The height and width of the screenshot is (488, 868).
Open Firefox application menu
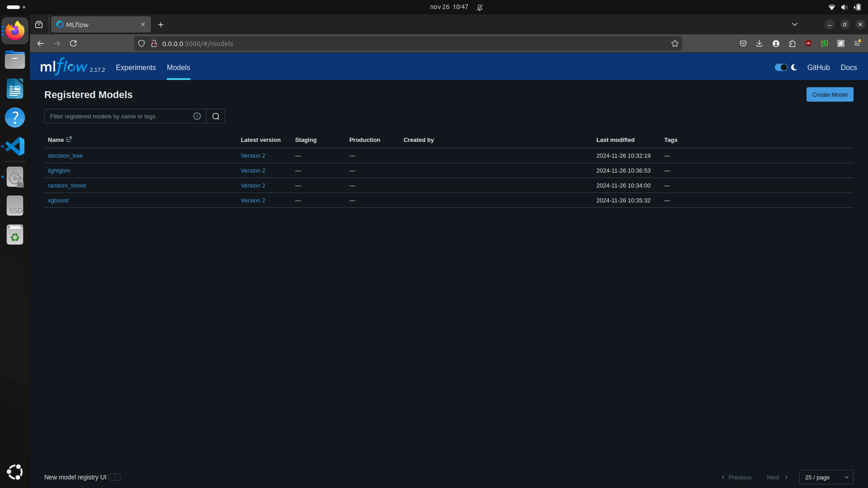point(857,43)
